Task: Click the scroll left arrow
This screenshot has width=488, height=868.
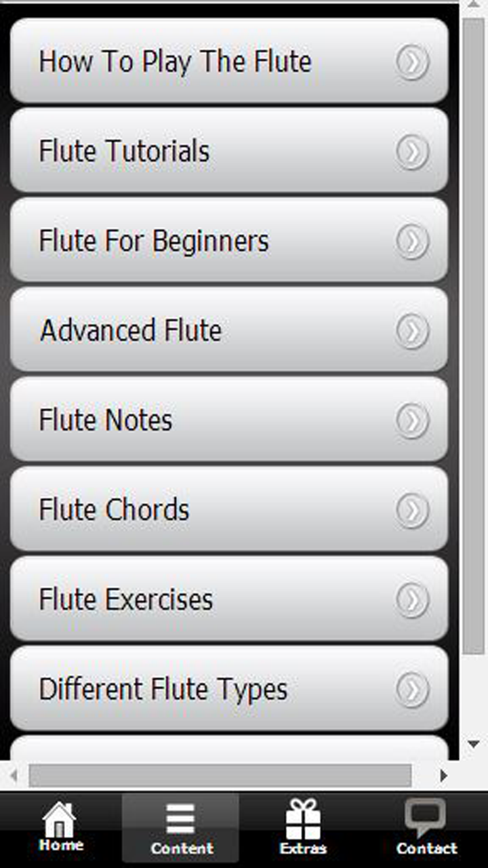Action: (14, 775)
